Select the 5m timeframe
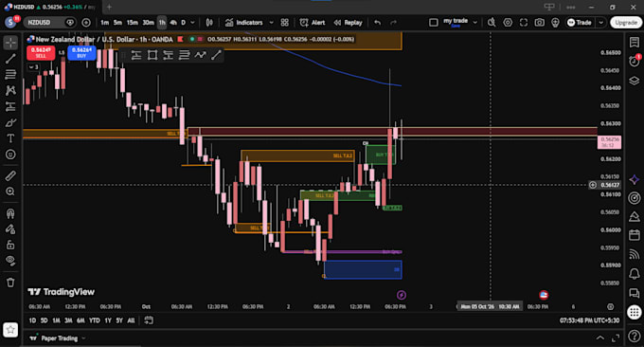The width and height of the screenshot is (644, 347). 117,23
